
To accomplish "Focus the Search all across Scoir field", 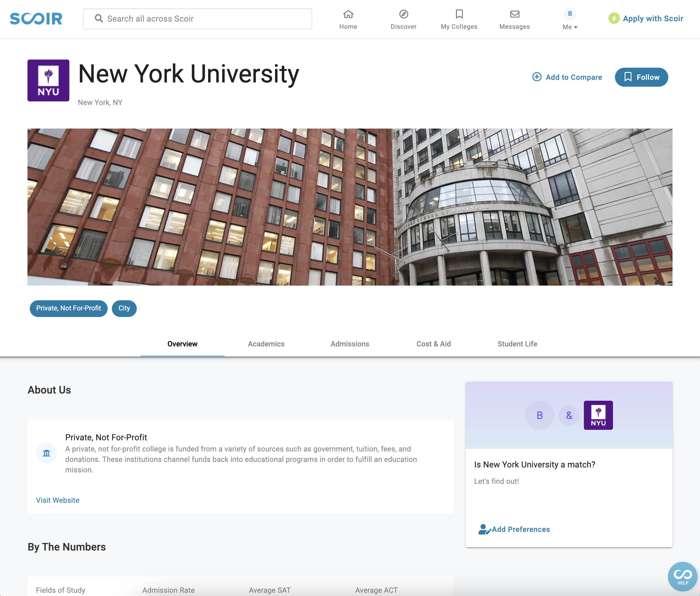I will tap(197, 19).
